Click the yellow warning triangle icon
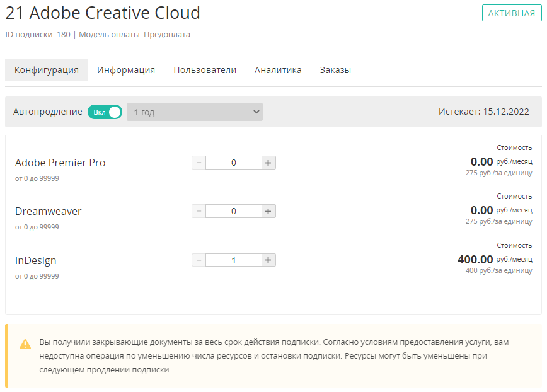Screen dimensions: 547x392 pos(25,344)
